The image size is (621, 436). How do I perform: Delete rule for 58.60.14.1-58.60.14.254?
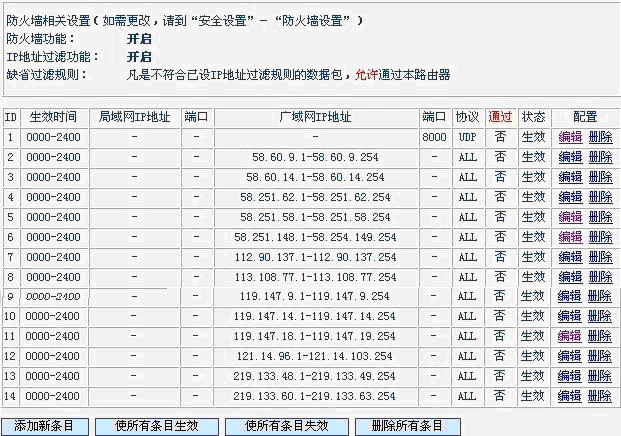(600, 177)
